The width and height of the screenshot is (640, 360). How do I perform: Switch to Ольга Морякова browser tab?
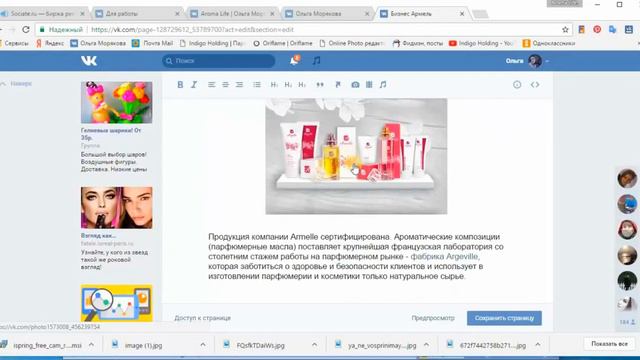coord(327,13)
